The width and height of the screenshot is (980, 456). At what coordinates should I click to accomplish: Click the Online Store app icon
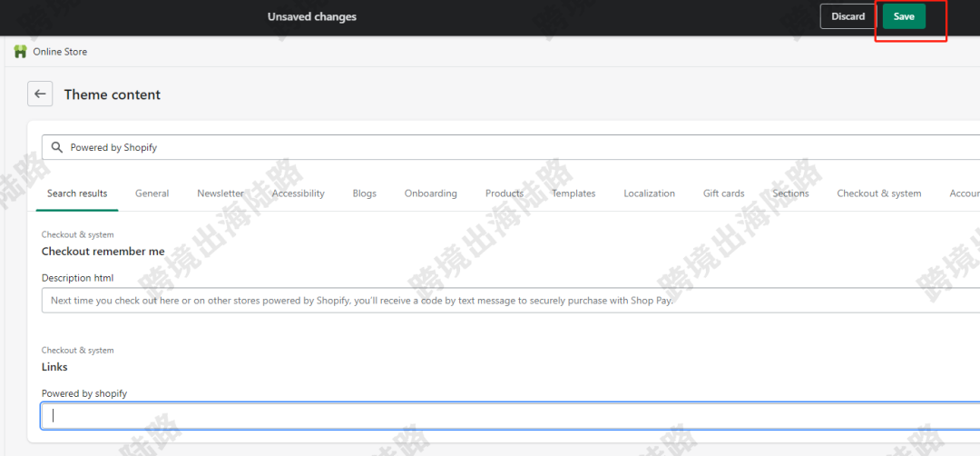(x=21, y=52)
